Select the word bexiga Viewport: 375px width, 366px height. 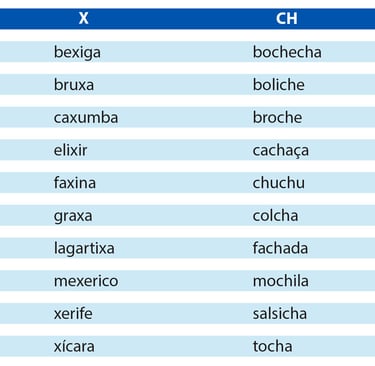tap(77, 53)
